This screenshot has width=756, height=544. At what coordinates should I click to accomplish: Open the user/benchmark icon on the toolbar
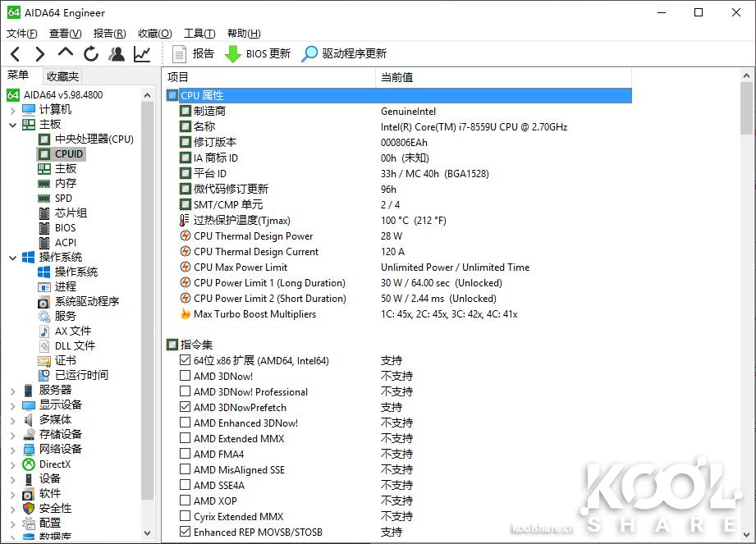tap(116, 53)
